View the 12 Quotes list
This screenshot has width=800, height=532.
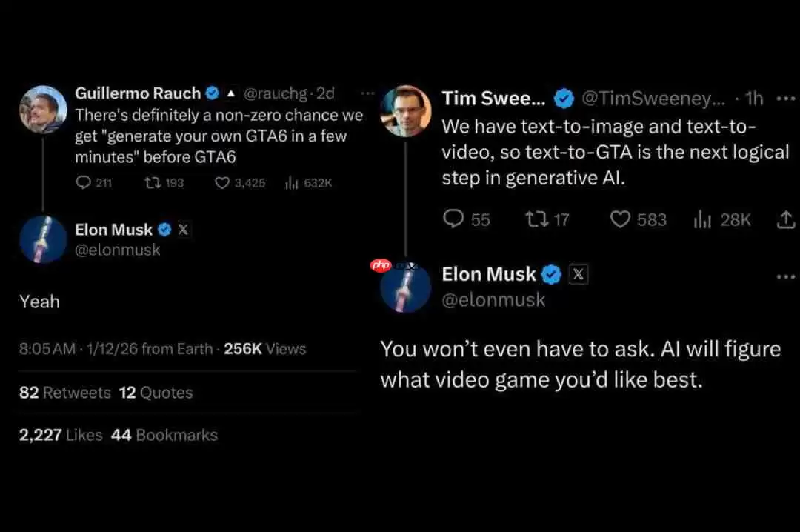tap(156, 393)
